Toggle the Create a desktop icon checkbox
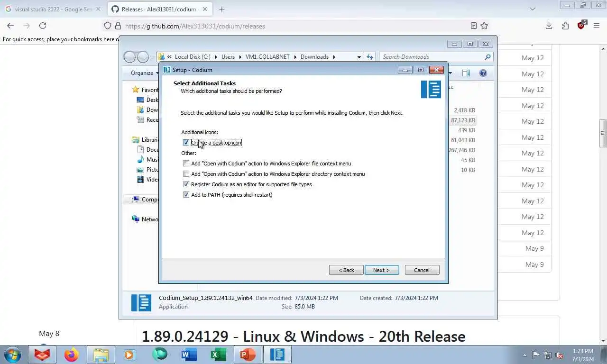The height and width of the screenshot is (364, 607). pyautogui.click(x=186, y=143)
